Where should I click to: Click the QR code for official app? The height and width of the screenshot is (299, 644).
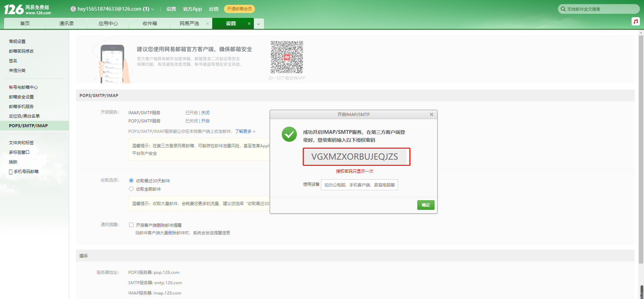tap(287, 57)
